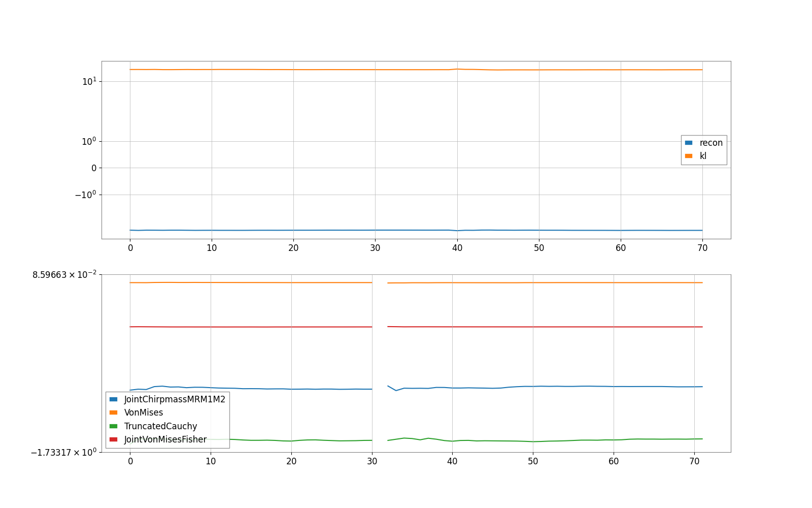The image size is (812, 508).
Task: Click the 10^1 y-axis tick label
Action: click(89, 81)
